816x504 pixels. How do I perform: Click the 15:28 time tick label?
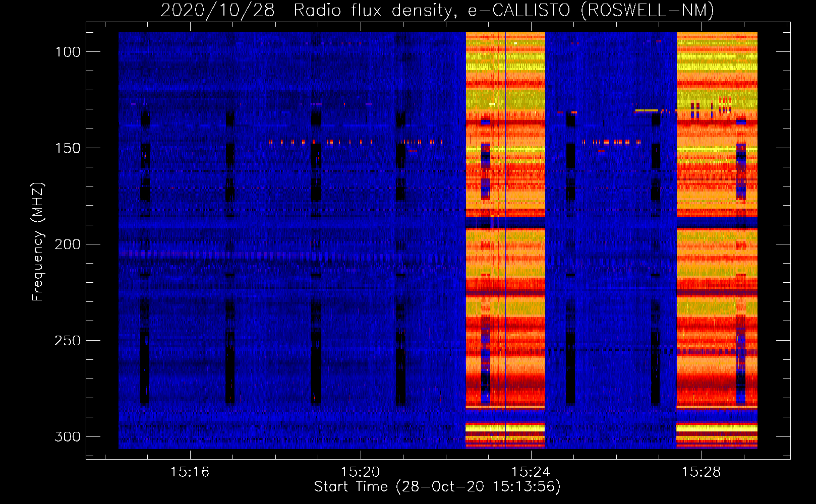pyautogui.click(x=701, y=472)
